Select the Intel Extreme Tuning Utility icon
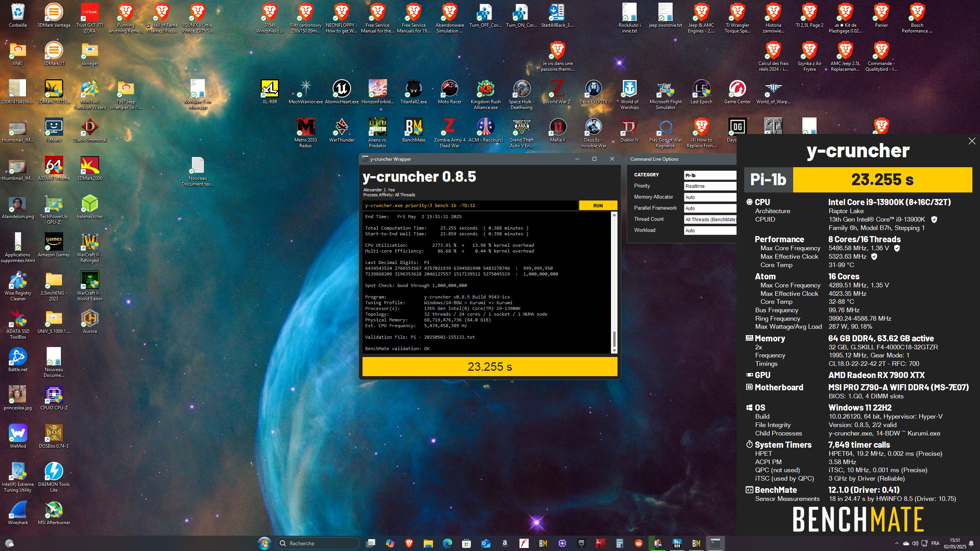The width and height of the screenshot is (980, 551). (18, 478)
